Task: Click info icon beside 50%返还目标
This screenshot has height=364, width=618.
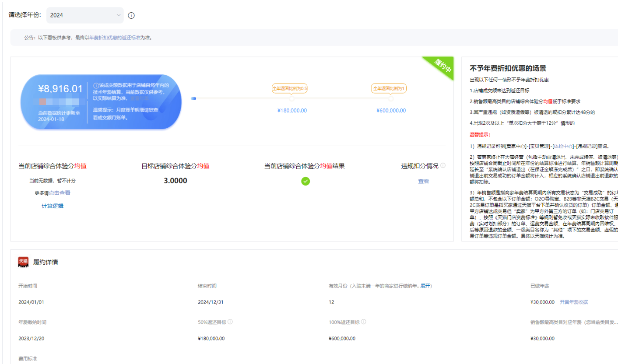Action: (x=230, y=322)
